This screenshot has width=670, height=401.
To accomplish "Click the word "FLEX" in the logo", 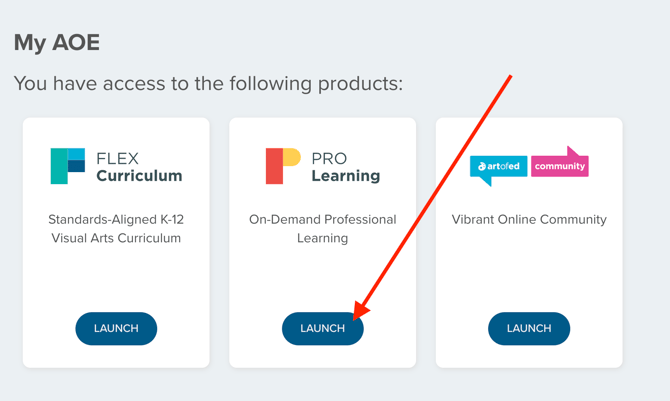I will (x=117, y=158).
